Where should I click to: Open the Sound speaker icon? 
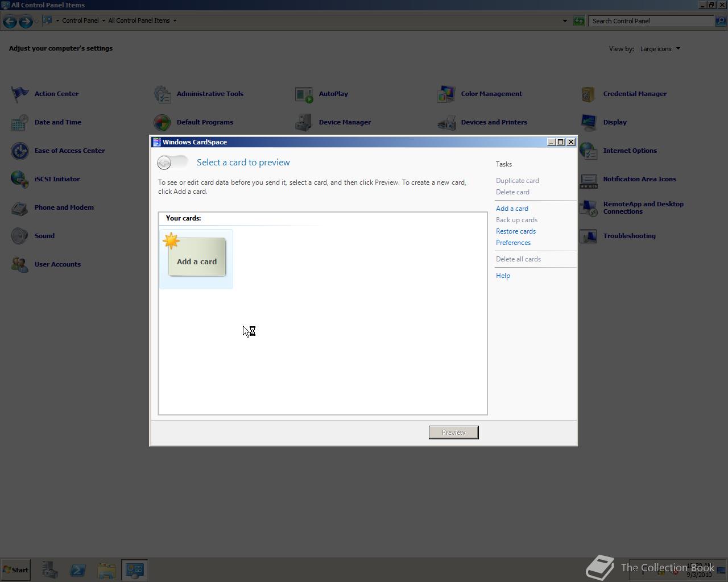pyautogui.click(x=20, y=236)
